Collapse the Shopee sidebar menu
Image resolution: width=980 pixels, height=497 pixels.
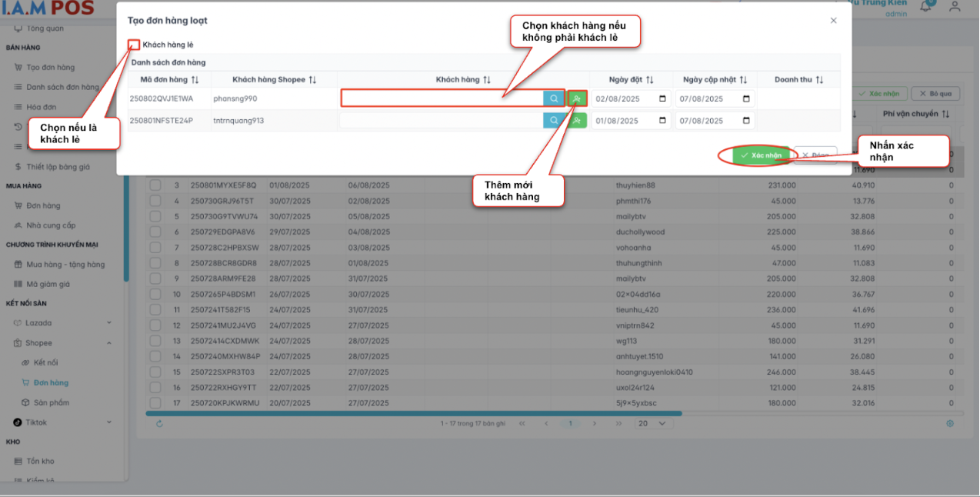[108, 343]
